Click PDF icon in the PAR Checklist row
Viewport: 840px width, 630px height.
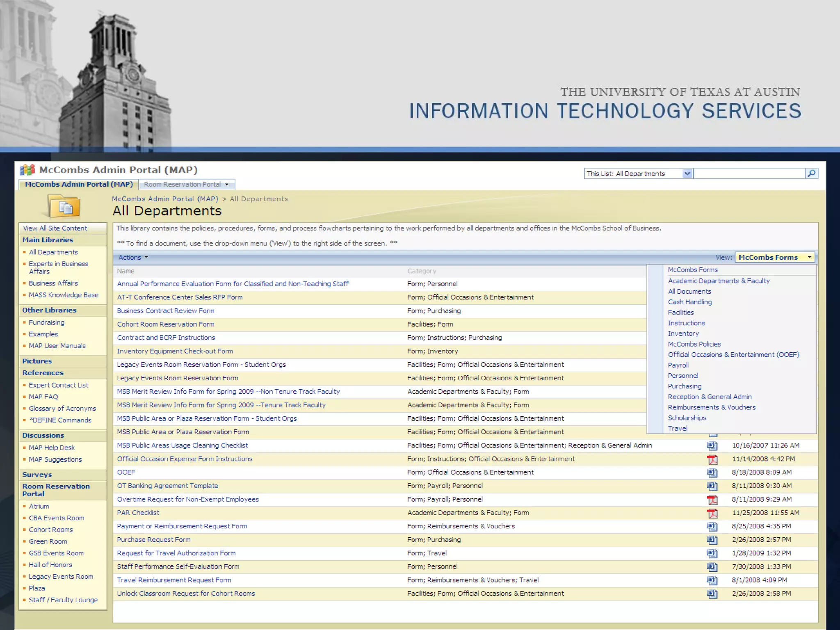pos(712,513)
